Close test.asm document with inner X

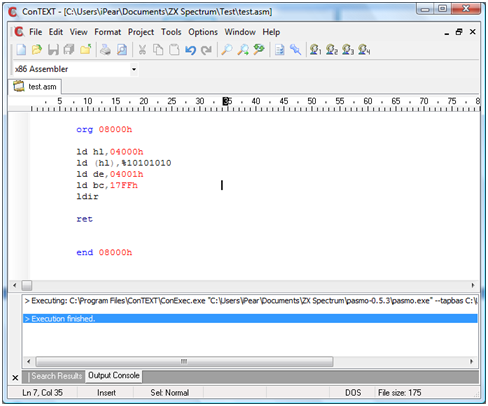[x=472, y=32]
